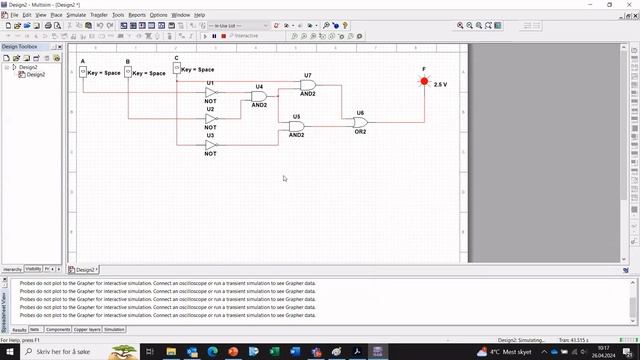Toggle interactive switch C
The width and height of the screenshot is (640, 360).
(x=177, y=68)
